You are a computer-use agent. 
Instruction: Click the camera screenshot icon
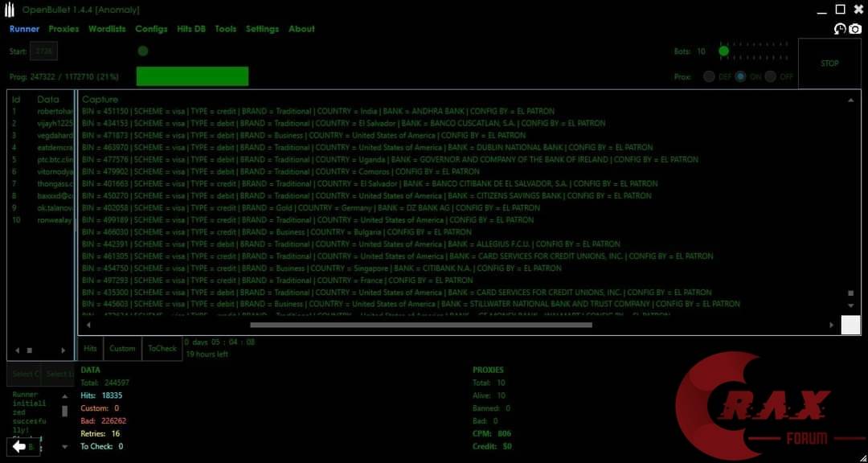tap(855, 29)
